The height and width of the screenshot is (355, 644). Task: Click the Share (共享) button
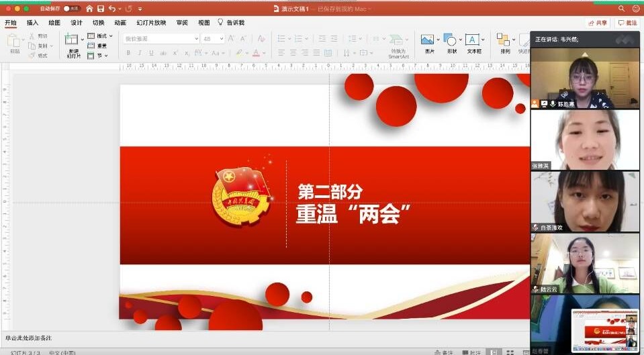pyautogui.click(x=598, y=23)
